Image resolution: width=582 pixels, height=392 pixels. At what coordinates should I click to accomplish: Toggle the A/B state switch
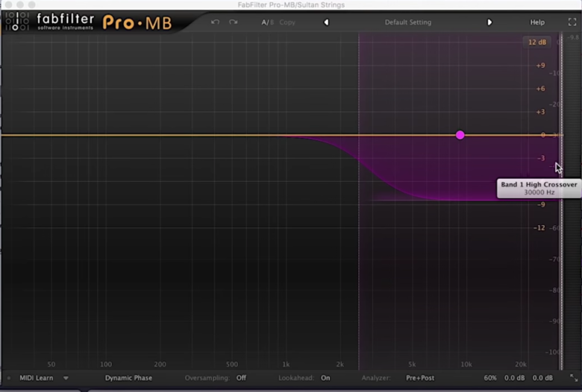click(267, 22)
